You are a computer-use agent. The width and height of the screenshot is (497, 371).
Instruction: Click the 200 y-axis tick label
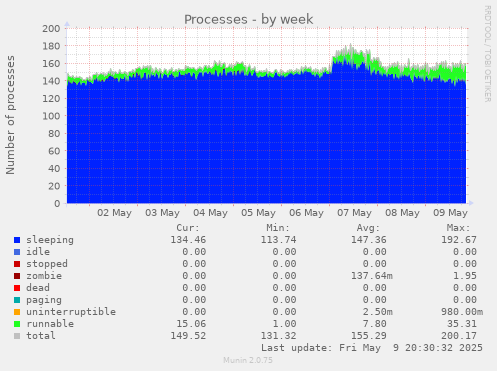click(51, 28)
